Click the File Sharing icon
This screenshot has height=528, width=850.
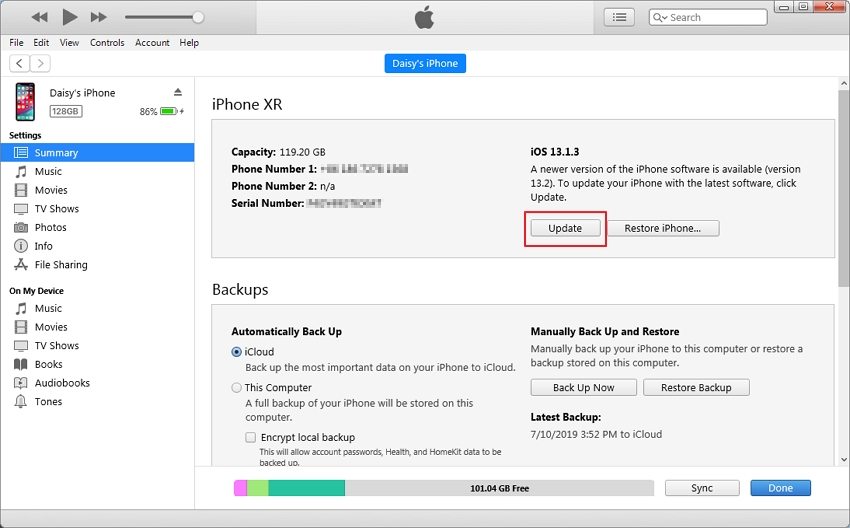[21, 265]
